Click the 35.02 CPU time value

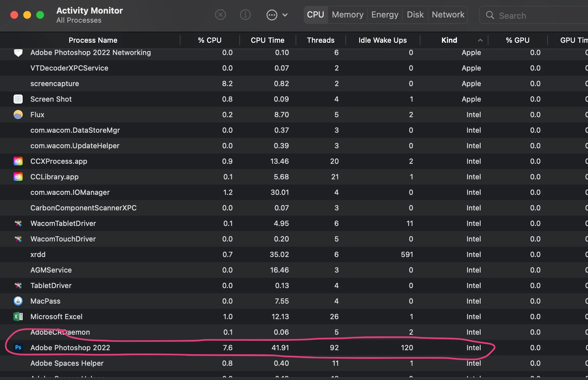click(279, 254)
